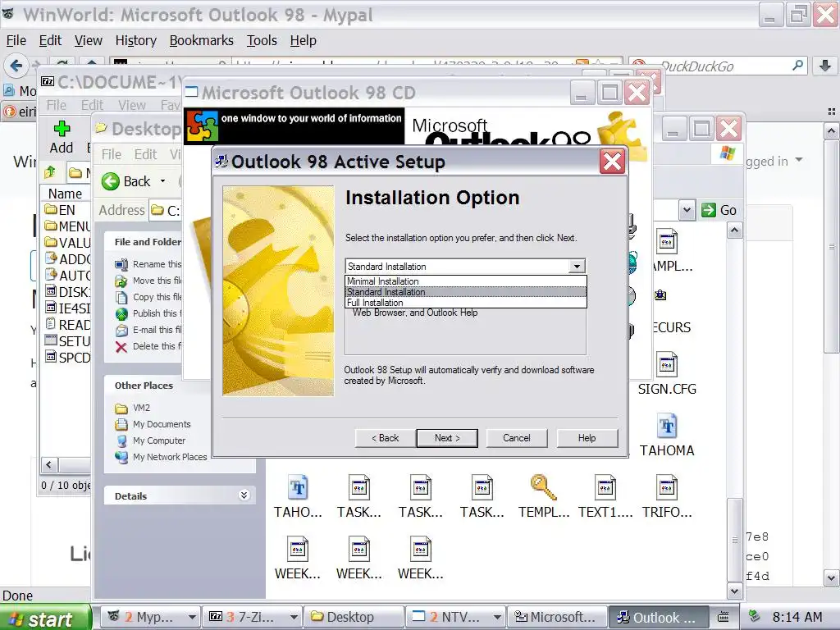Pick Standard Installation highlighted list entry
Image resolution: width=840 pixels, height=630 pixels.
pyautogui.click(x=466, y=291)
